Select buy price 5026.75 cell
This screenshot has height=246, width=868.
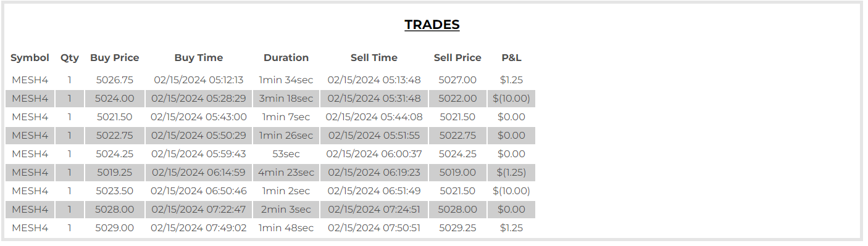[x=115, y=80]
